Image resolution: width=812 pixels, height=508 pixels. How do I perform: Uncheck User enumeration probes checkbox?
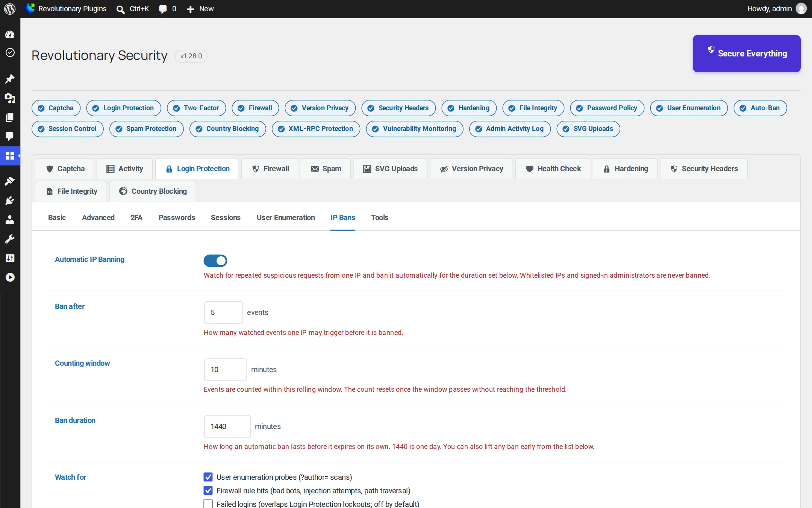208,477
